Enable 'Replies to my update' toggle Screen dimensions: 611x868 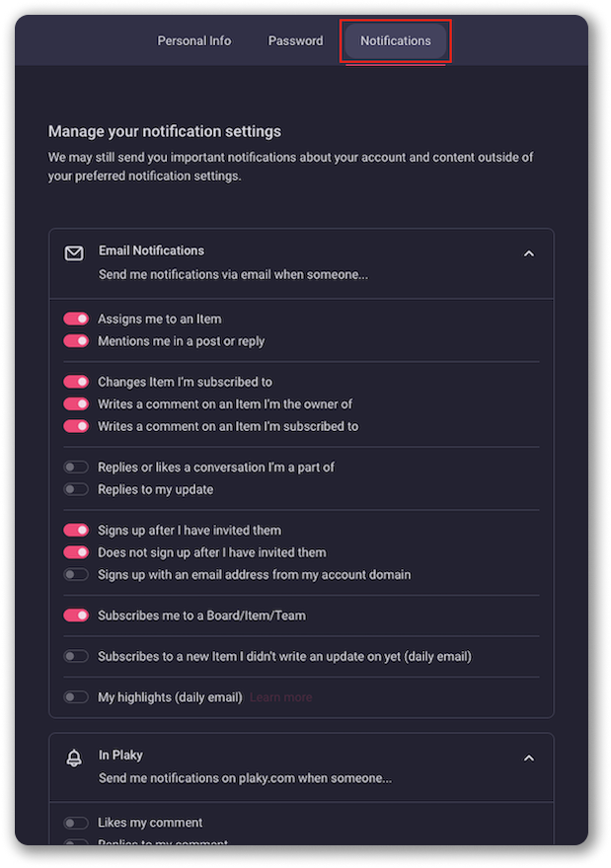tap(76, 489)
